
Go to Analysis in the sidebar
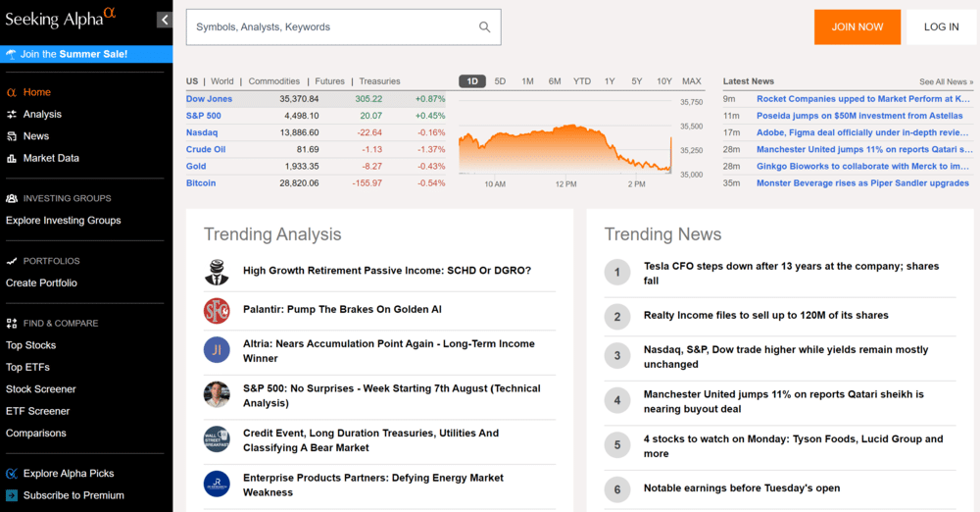[42, 114]
